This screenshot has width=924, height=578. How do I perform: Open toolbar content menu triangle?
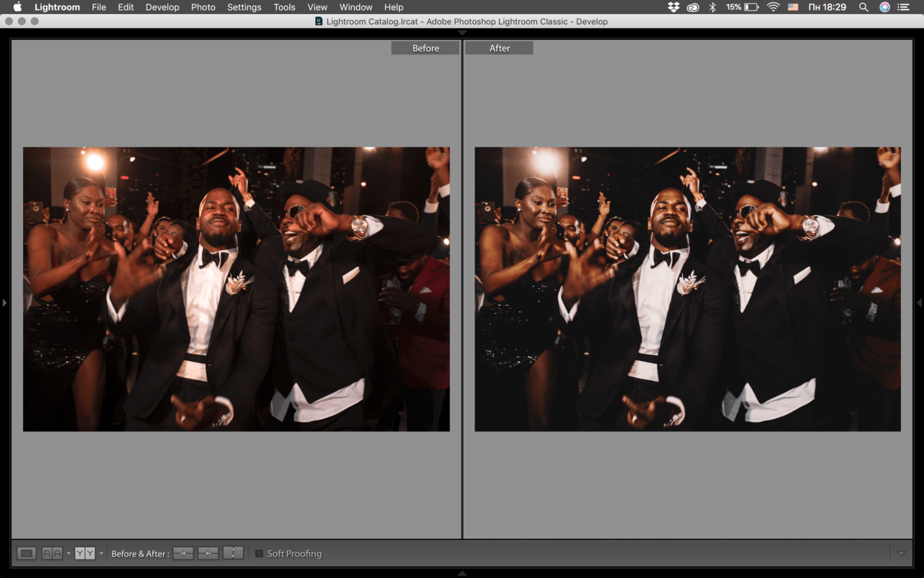click(900, 554)
